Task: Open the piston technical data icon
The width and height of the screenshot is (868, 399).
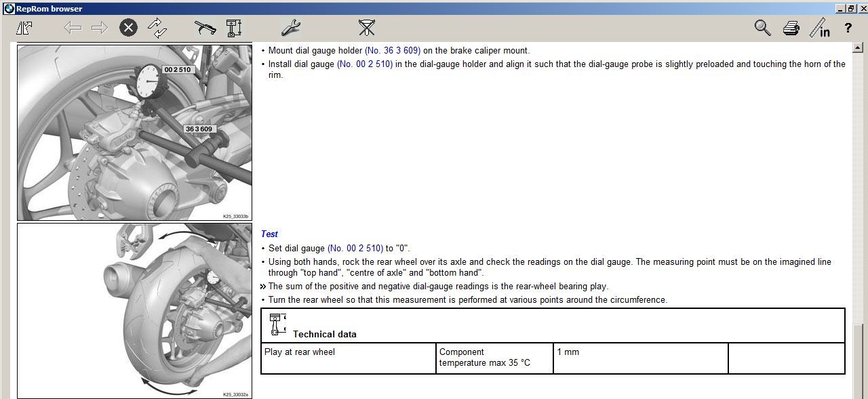Action: (234, 28)
